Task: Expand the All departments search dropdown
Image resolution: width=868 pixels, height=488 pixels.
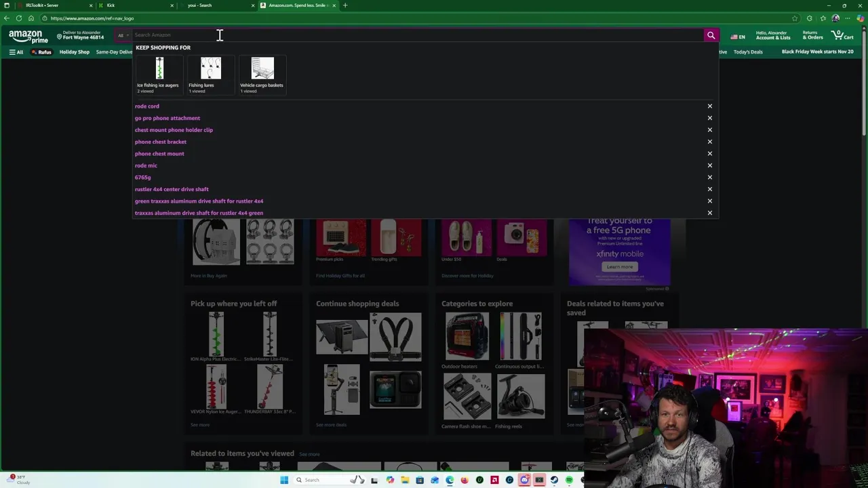Action: tap(123, 35)
